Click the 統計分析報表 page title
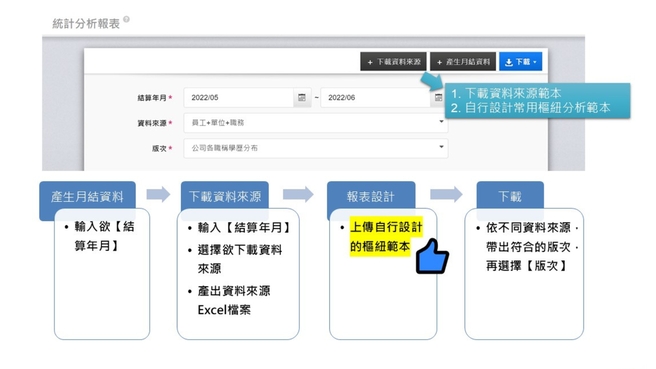The height and width of the screenshot is (369, 656). point(86,24)
